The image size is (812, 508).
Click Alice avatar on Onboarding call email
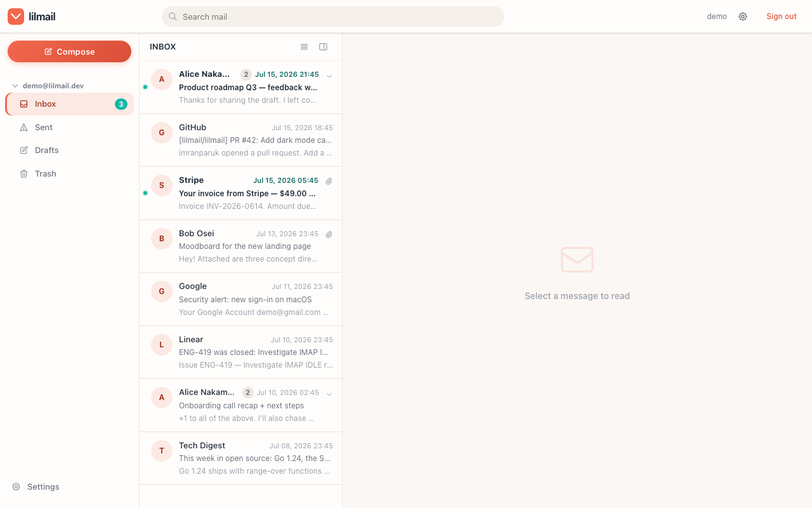pos(162,398)
